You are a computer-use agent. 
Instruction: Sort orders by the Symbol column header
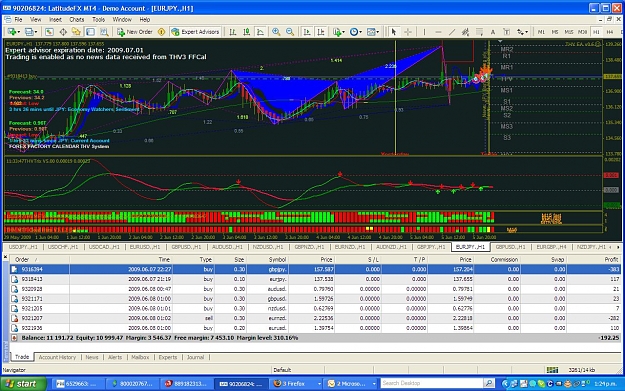pos(268,259)
